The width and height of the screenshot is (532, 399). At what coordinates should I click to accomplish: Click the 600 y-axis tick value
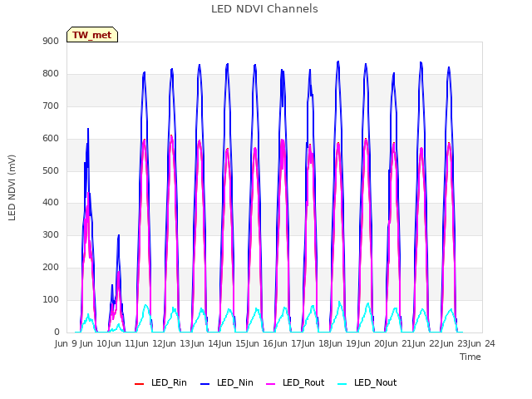(51, 139)
